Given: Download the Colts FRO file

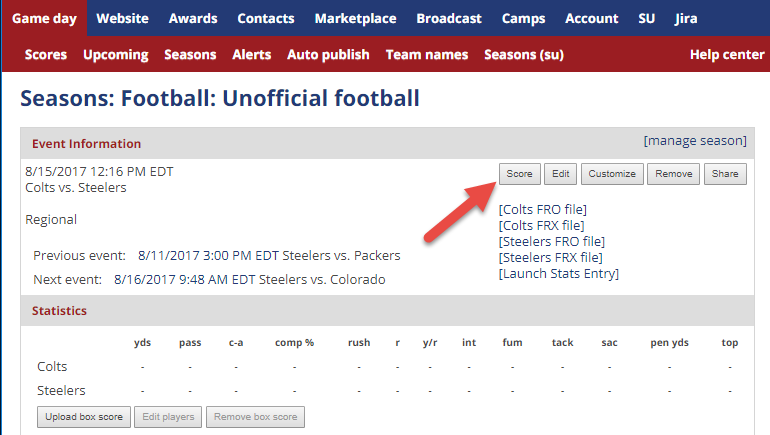Looking at the screenshot, I should (x=542, y=209).
